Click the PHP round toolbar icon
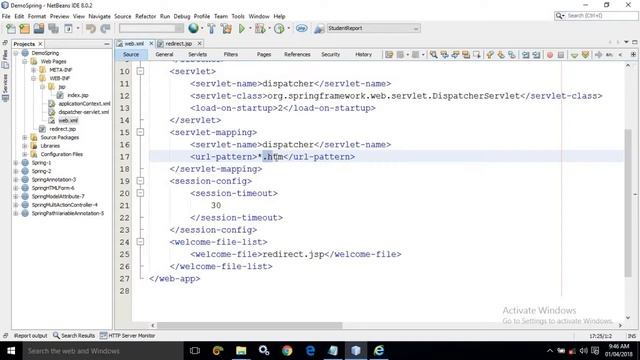640x360 pixels. tap(302, 28)
